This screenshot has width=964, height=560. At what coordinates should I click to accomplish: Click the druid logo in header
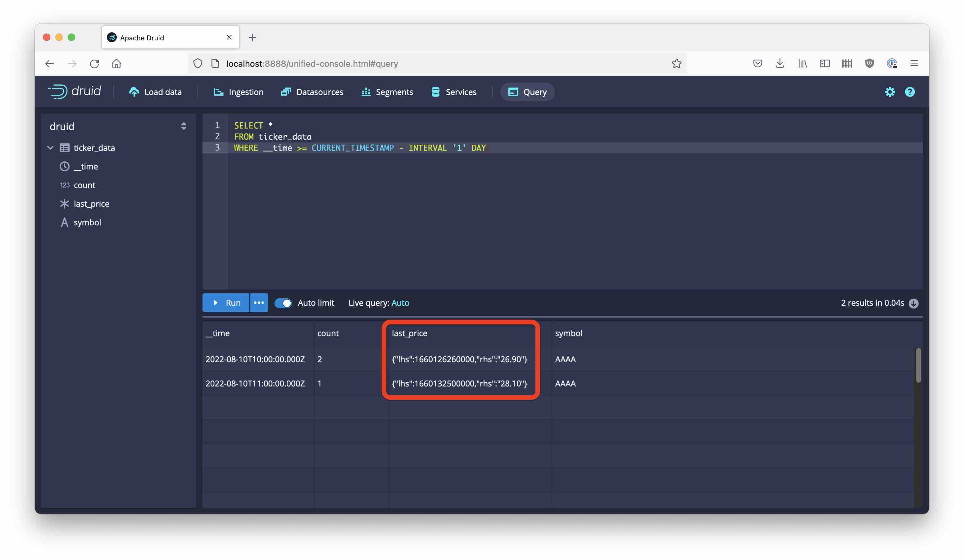tap(74, 91)
